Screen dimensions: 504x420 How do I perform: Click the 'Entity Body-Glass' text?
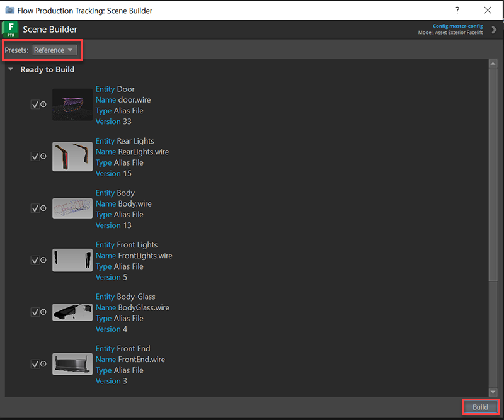pos(125,297)
